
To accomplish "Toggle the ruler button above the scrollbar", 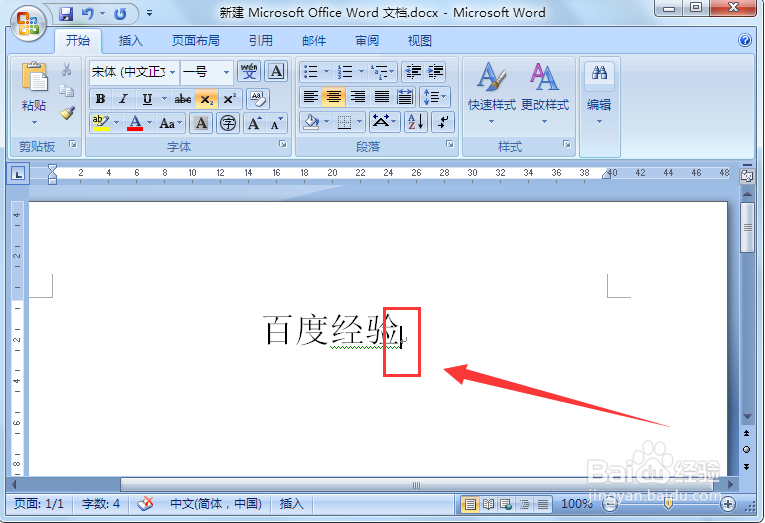I will [x=746, y=176].
